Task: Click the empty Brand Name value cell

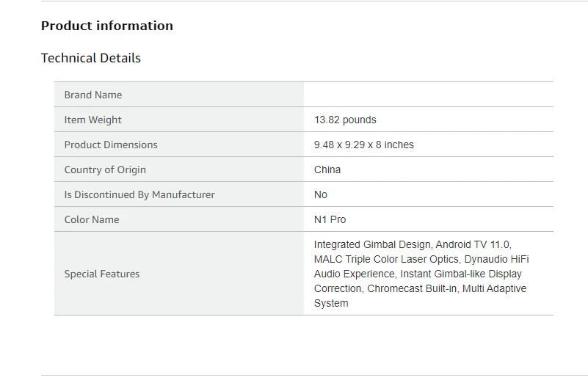Action: pyautogui.click(x=428, y=95)
